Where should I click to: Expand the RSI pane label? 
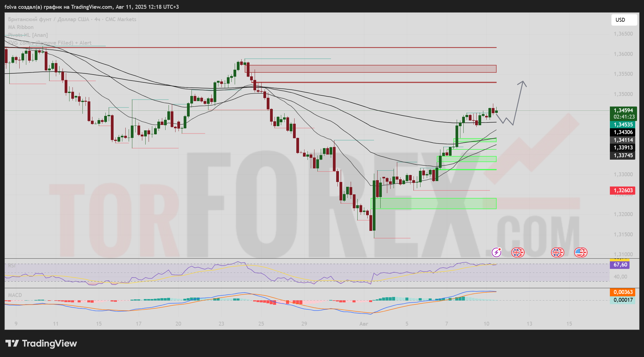pyautogui.click(x=12, y=266)
